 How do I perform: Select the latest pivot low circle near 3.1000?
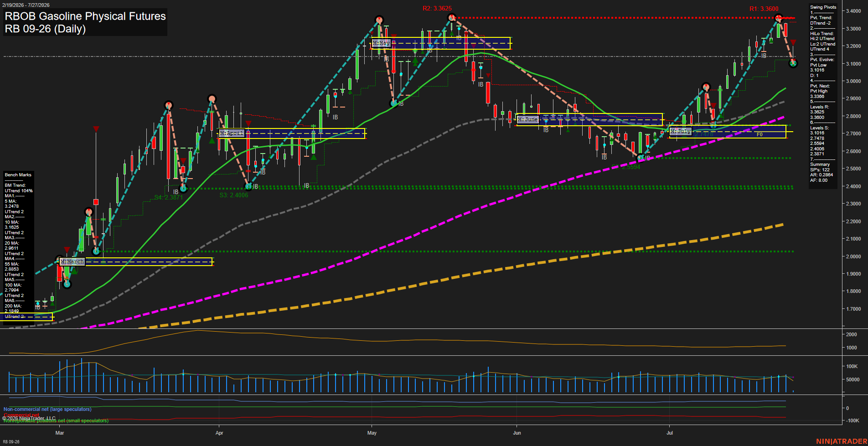tap(793, 63)
